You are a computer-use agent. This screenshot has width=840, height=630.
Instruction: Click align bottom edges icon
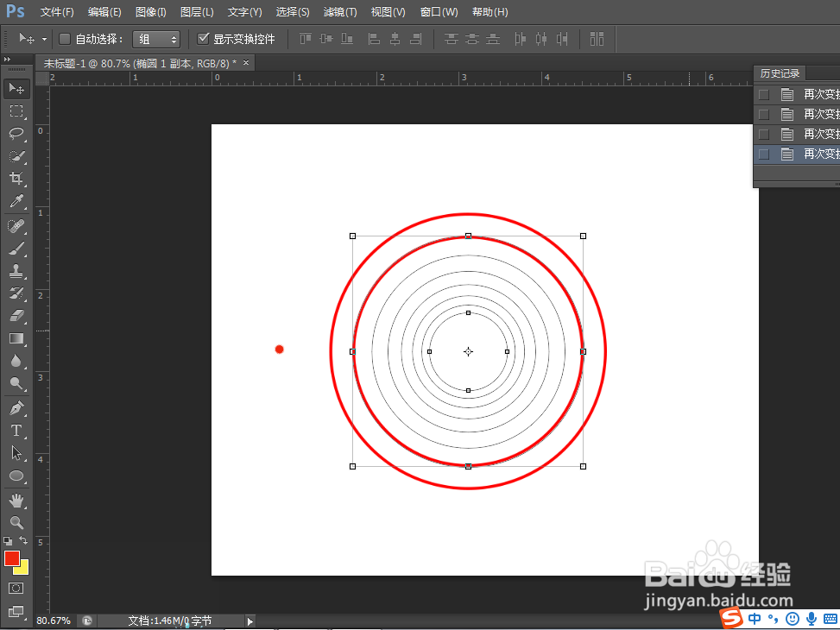coord(347,39)
